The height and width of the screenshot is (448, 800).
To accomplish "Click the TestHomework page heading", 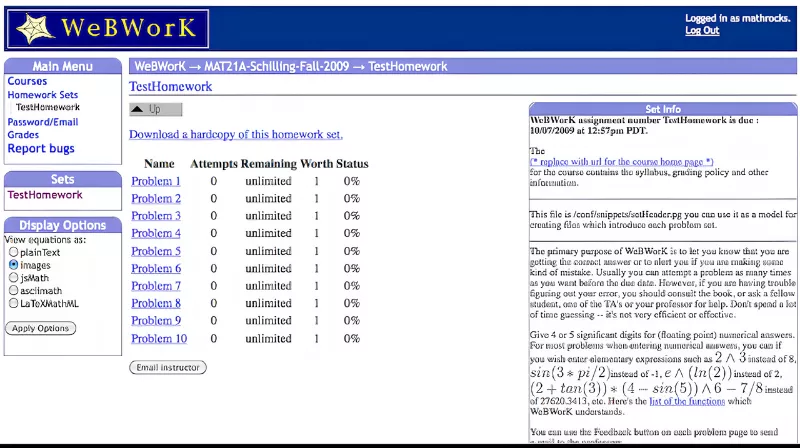I will [x=170, y=86].
